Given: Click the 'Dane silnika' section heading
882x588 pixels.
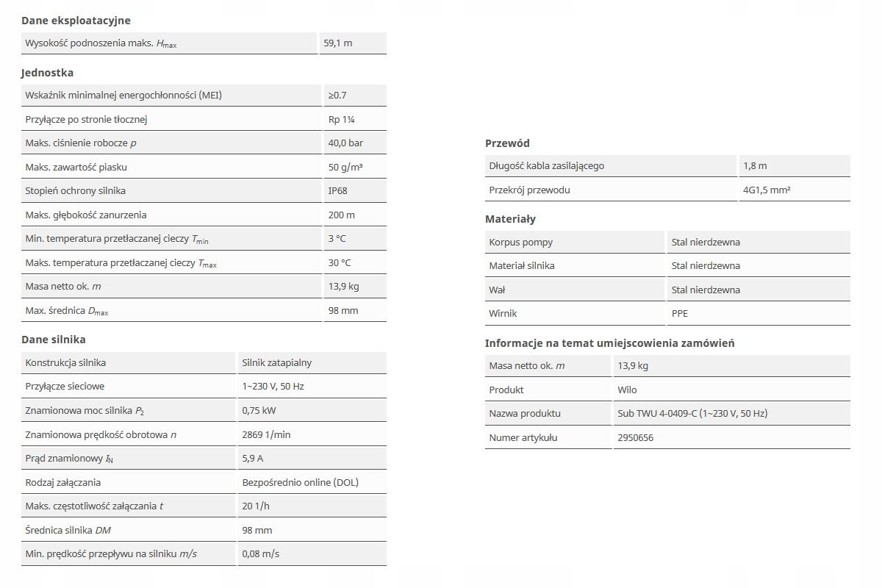Looking at the screenshot, I should pos(53,340).
